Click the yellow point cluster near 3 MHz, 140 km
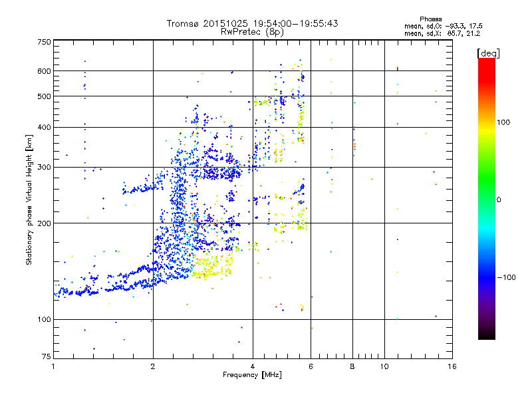This screenshot has height=399, width=532. click(x=212, y=267)
